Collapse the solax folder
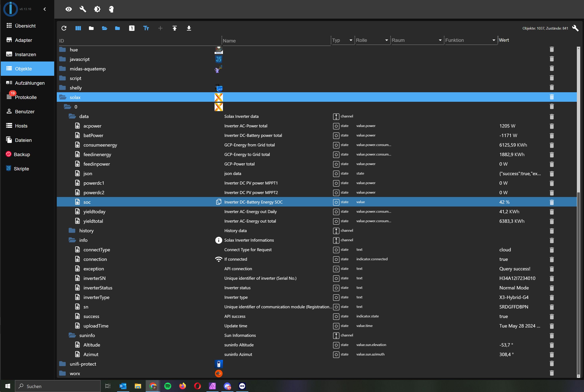The width and height of the screenshot is (584, 392). pyautogui.click(x=63, y=97)
